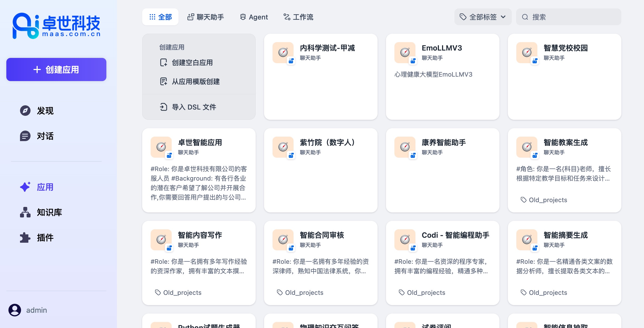Select 从应用模版创建 option
The width and height of the screenshot is (644, 328).
pyautogui.click(x=195, y=82)
